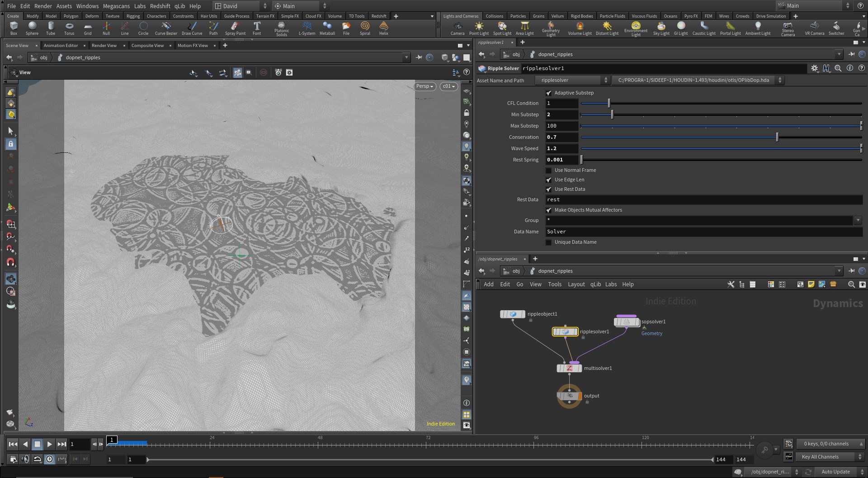Create a Spot Light
Viewport: 868px width, 478px height.
(x=502, y=28)
